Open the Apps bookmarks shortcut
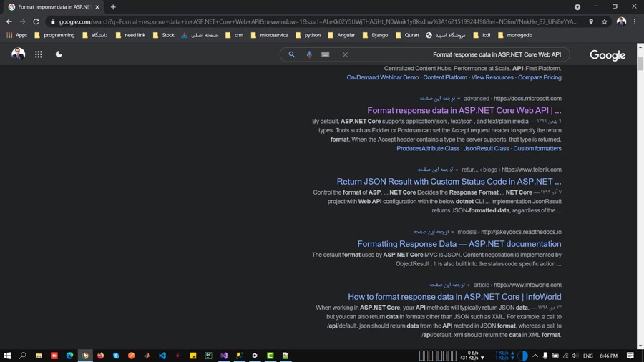Screen dimensions: 644x362 pyautogui.click(x=17, y=35)
